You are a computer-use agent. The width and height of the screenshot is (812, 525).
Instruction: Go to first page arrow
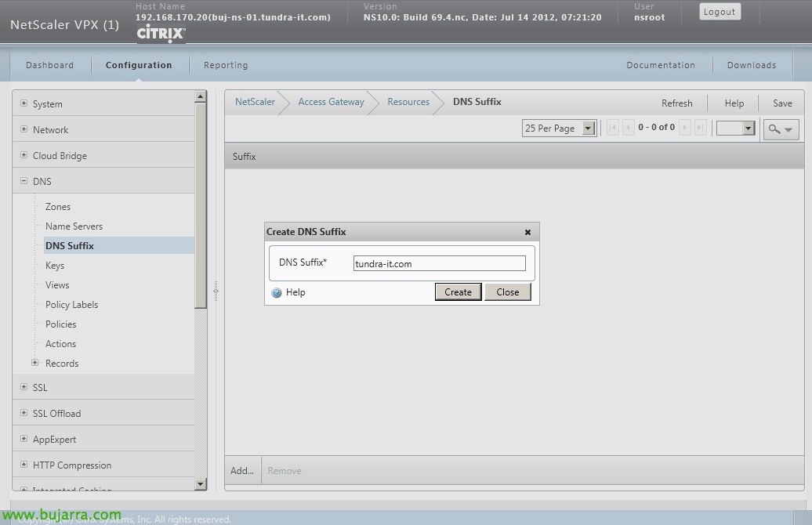613,128
